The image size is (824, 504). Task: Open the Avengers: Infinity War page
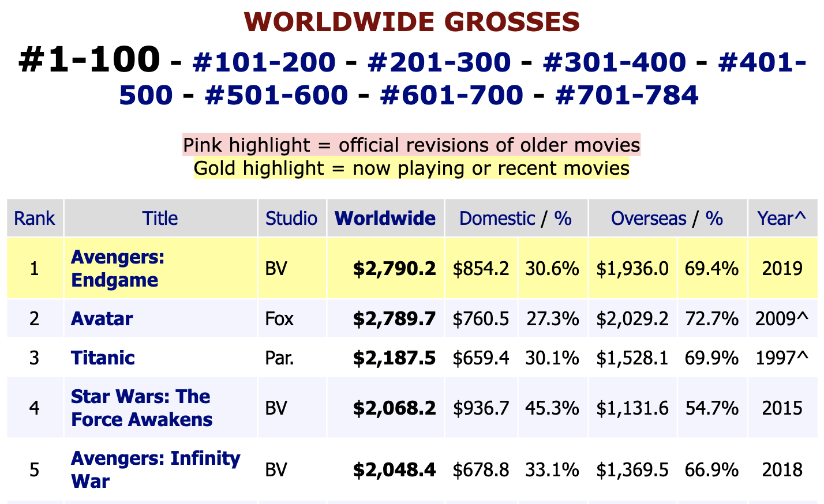155,469
